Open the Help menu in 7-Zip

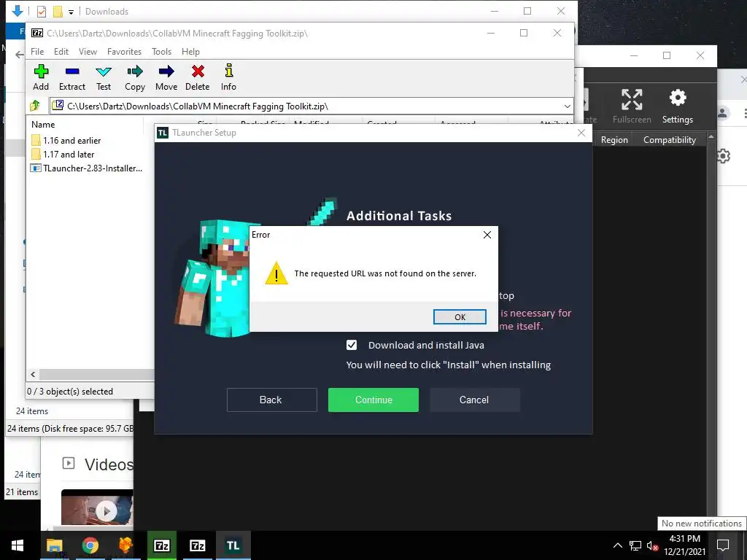tap(190, 52)
